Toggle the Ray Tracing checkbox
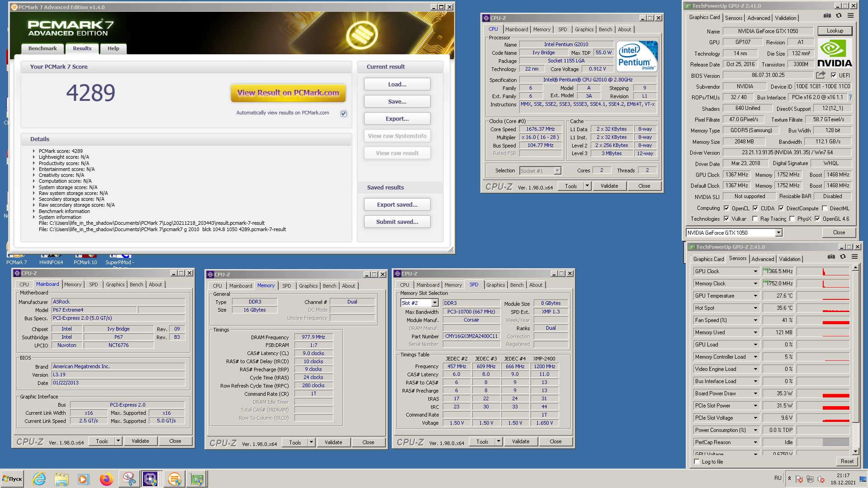Viewport: 868px width, 488px height. 755,219
